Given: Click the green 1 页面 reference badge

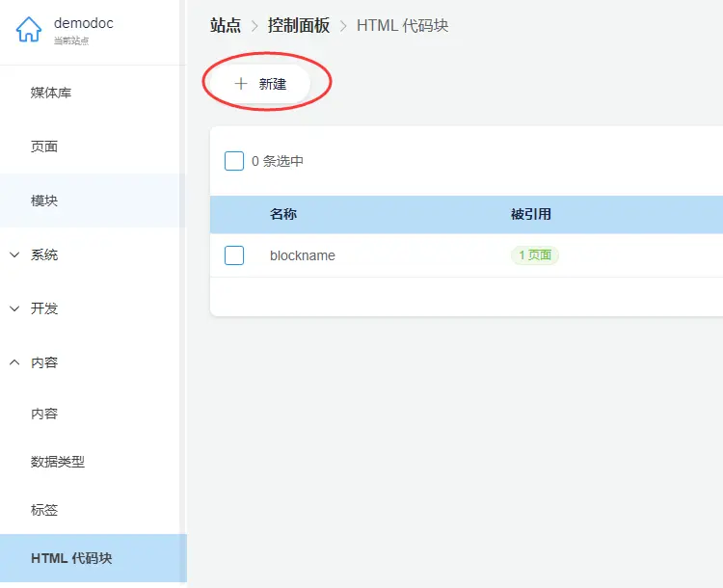Looking at the screenshot, I should (x=535, y=255).
